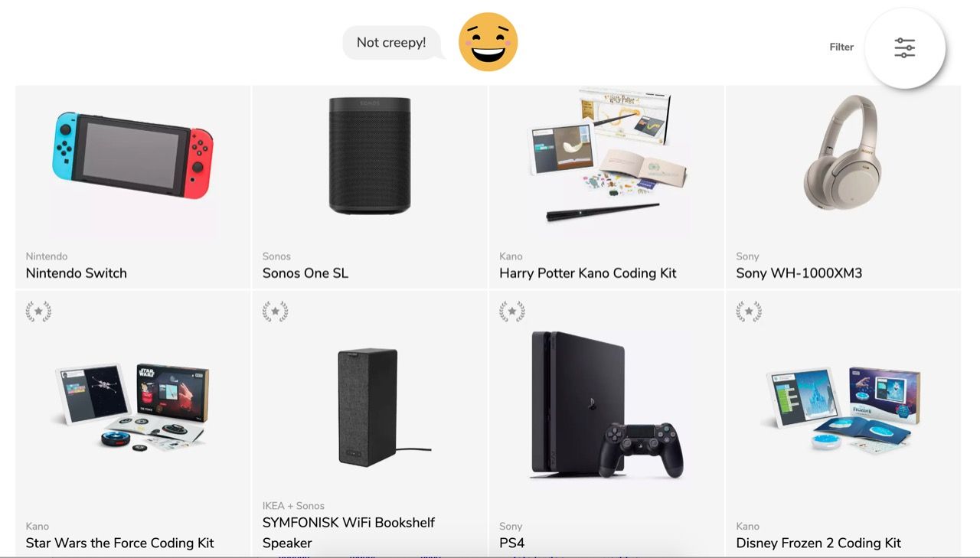Click badge icon on SYMFONISK speaker card

tap(276, 311)
